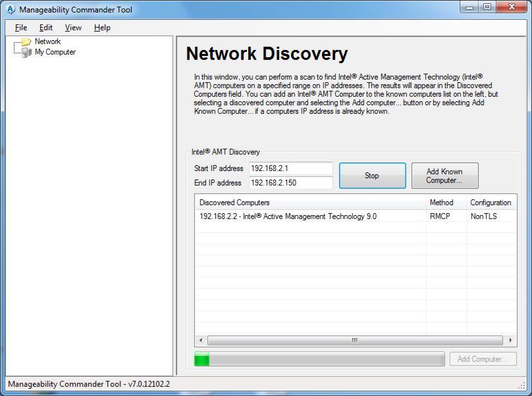Click the End IP address field
This screenshot has height=396, width=532.
point(291,183)
